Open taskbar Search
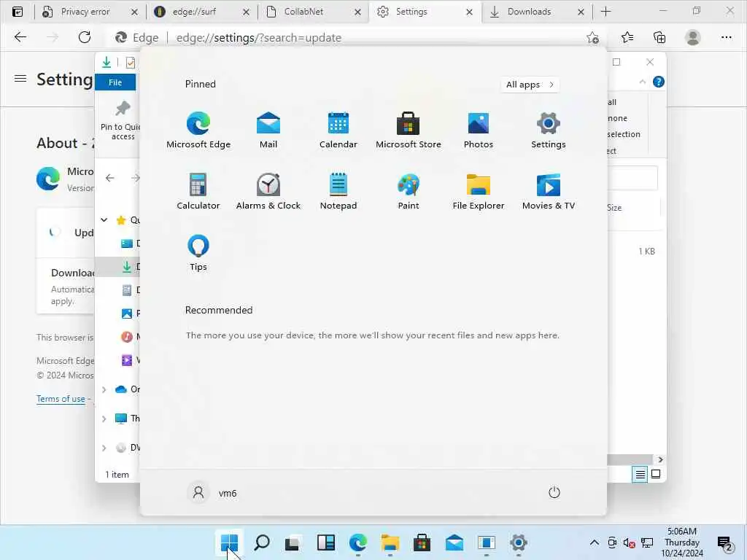This screenshot has width=747, height=560. pyautogui.click(x=262, y=542)
